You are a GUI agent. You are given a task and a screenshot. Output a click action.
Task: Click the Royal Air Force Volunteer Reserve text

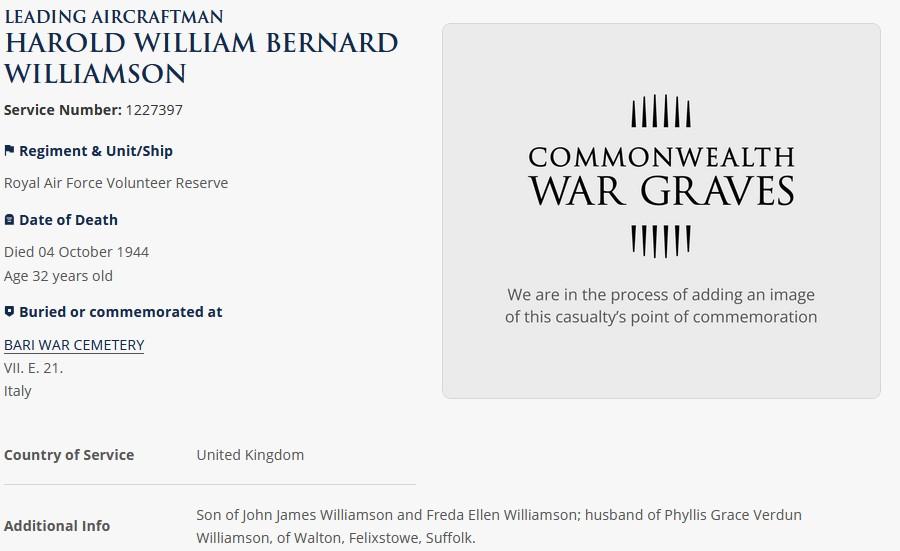pos(116,183)
